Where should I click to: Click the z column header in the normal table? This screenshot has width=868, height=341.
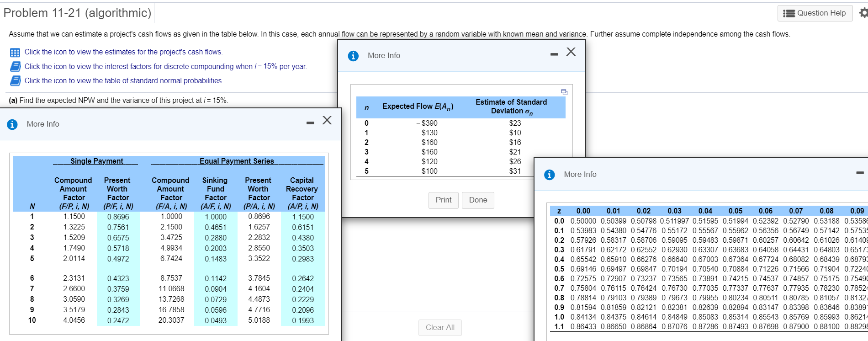(x=559, y=211)
